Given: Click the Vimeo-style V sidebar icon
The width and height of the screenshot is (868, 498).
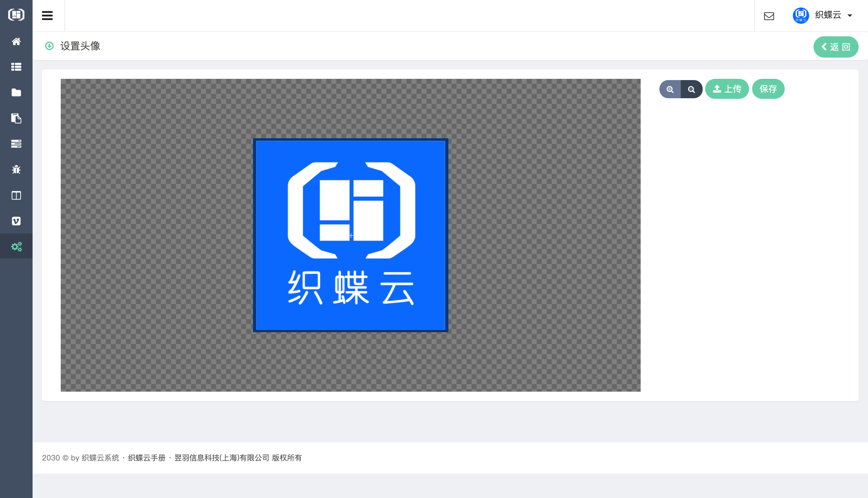Looking at the screenshot, I should 16,221.
